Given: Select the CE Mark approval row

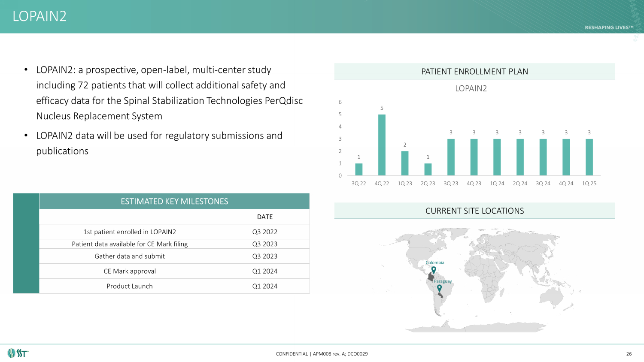Looking at the screenshot, I should [x=174, y=271].
